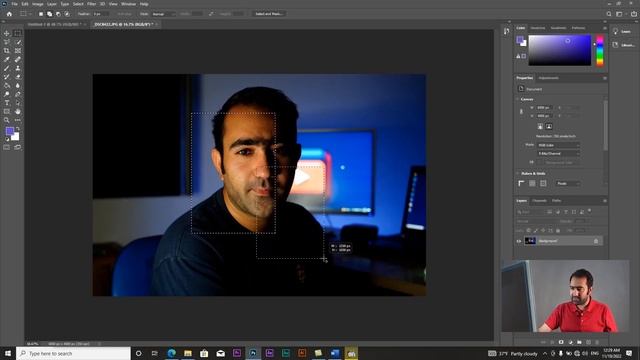Open the Edit Toolbar three-dots menu
Screen dimensions: 640x360
tap(18, 120)
